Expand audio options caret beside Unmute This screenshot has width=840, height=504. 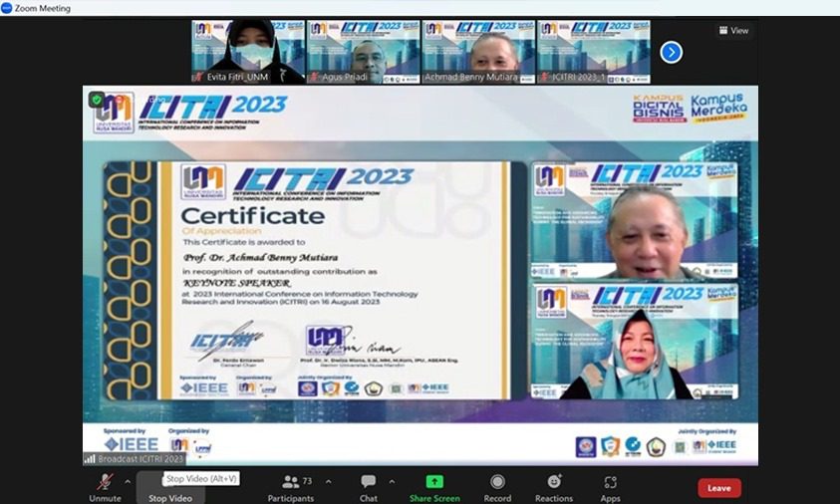coord(128,482)
